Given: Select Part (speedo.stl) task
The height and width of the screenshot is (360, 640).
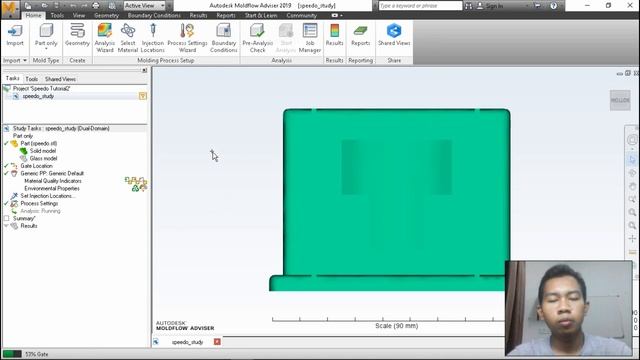Looking at the screenshot, I should click(x=39, y=143).
